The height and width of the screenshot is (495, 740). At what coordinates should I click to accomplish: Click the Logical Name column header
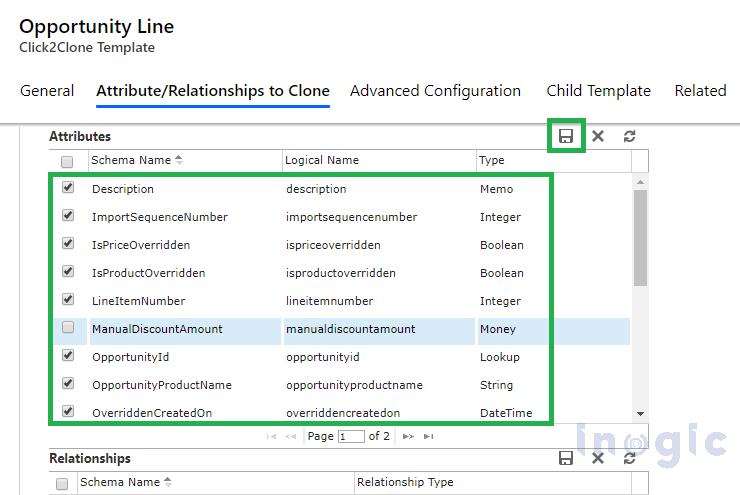(x=322, y=160)
